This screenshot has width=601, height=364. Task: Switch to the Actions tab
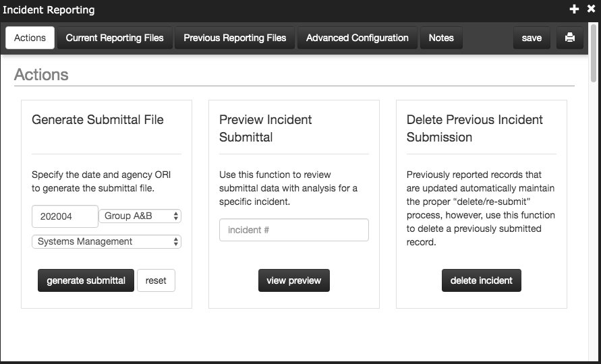coord(30,38)
